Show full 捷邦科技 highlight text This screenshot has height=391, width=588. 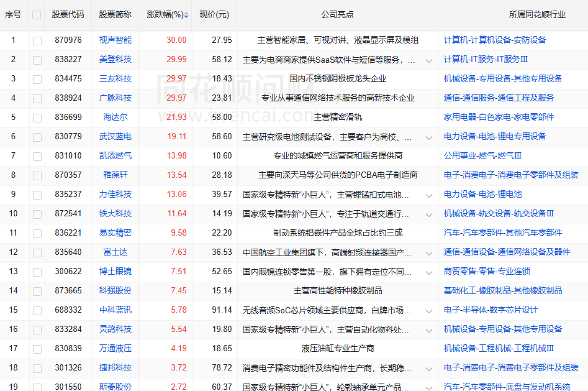pos(429,369)
